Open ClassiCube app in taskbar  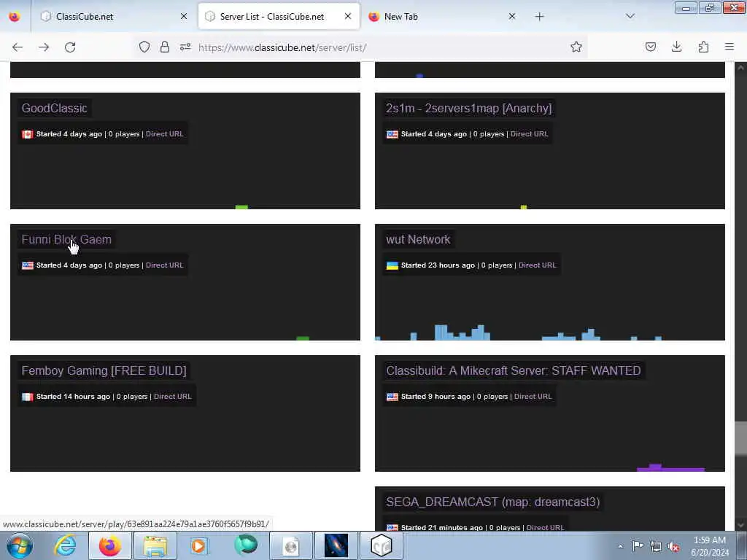point(381,545)
